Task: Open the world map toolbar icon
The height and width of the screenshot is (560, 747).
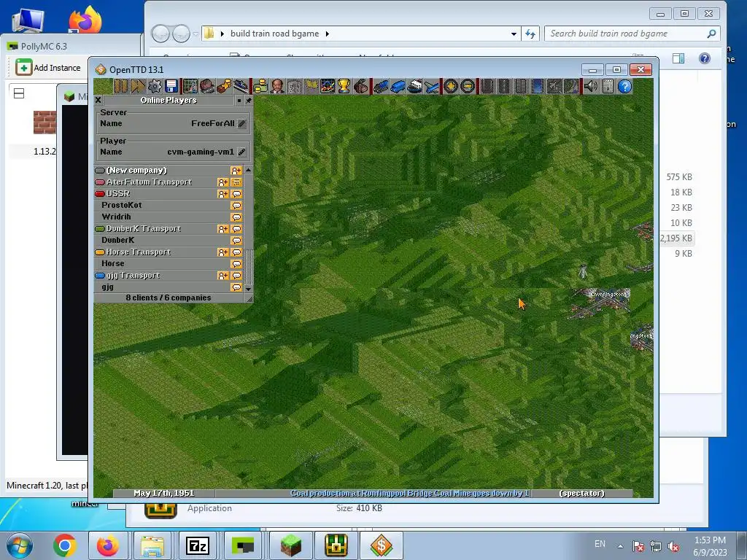Action: pos(190,86)
